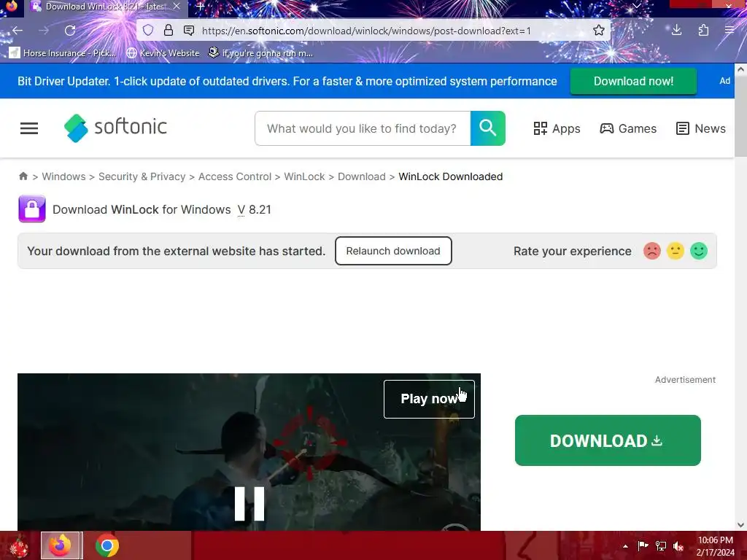
Task: Close the Download WinLock tab
Action: [x=177, y=7]
